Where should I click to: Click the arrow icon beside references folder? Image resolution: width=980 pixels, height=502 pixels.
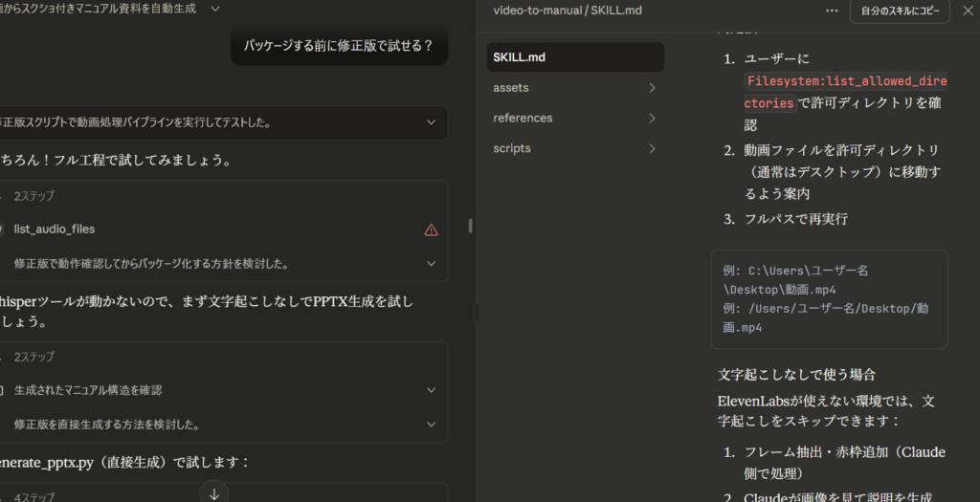(652, 119)
